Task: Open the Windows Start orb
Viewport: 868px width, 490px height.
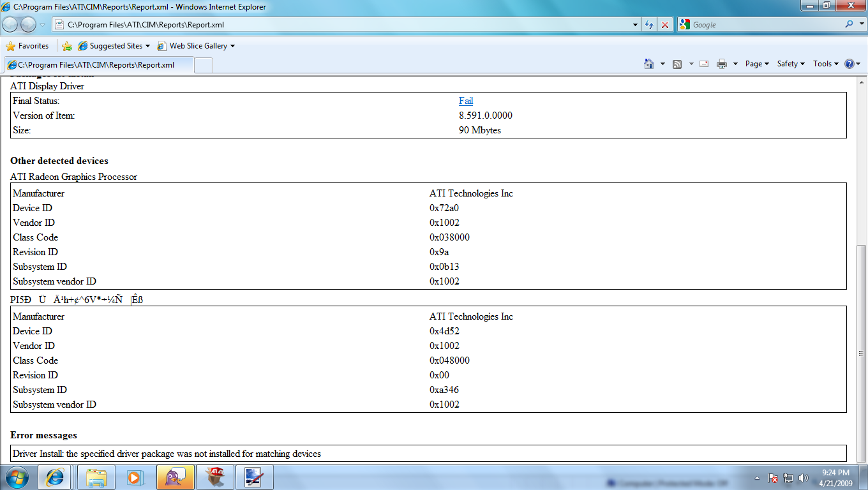Action: [17, 477]
